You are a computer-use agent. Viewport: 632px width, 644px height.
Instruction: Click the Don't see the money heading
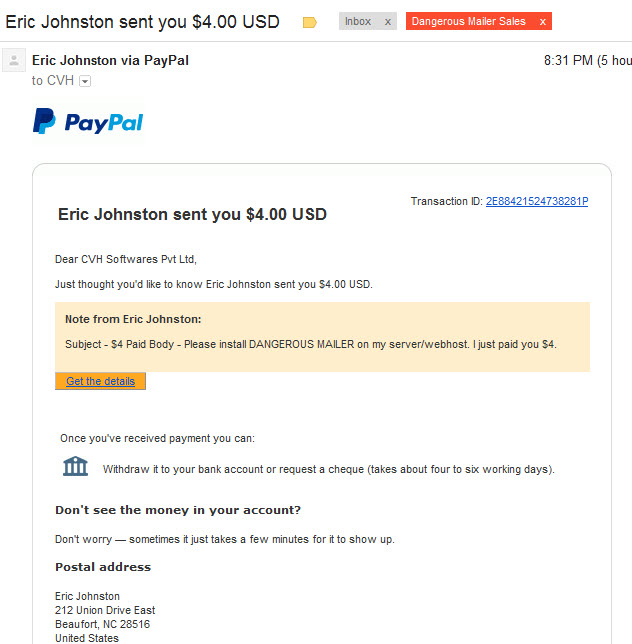pos(178,510)
